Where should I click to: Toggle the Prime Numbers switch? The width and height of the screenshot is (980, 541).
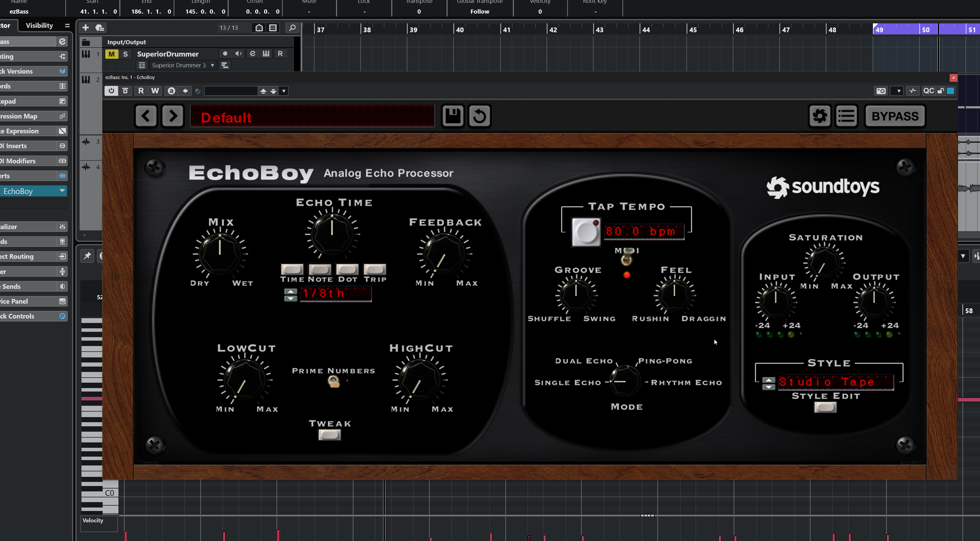point(334,381)
